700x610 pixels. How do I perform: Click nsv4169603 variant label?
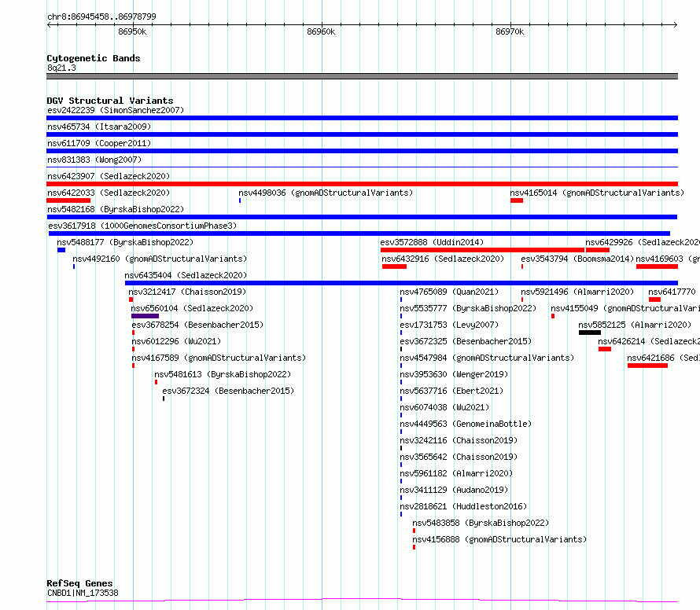668,259
